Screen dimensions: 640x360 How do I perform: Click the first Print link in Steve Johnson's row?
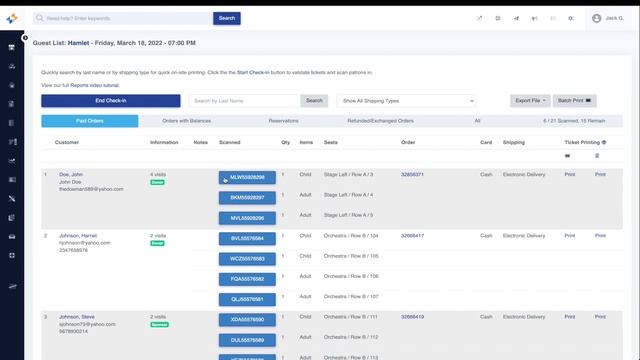pyautogui.click(x=570, y=317)
